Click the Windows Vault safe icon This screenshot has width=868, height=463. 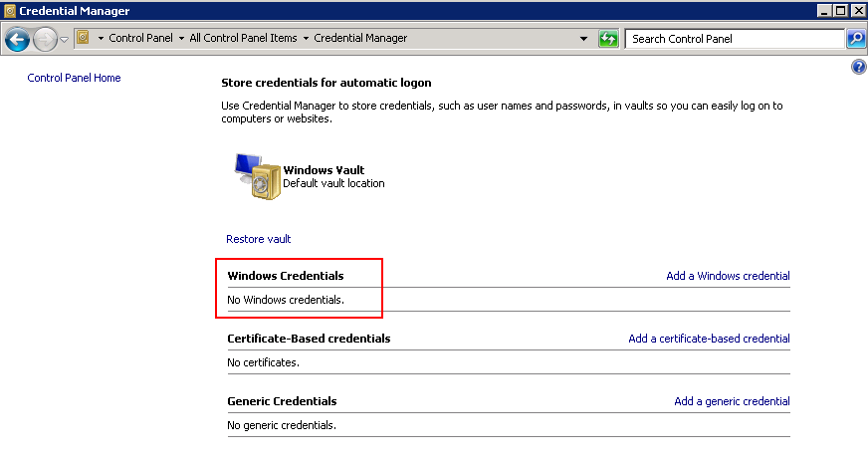(x=258, y=176)
